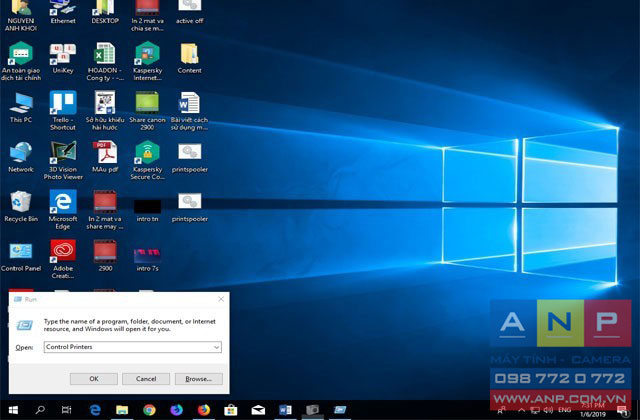
Task: Click Cancel in the Run dialog
Action: click(146, 379)
